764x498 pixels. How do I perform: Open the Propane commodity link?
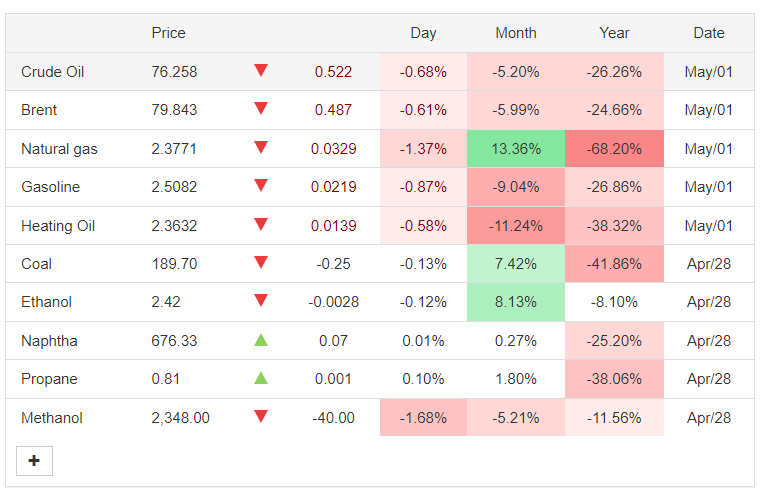(x=49, y=379)
